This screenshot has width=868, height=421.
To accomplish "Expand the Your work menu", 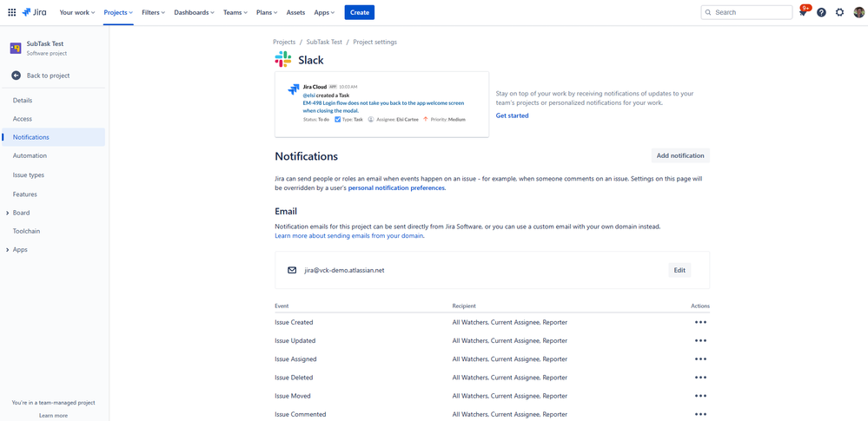I will 77,12.
